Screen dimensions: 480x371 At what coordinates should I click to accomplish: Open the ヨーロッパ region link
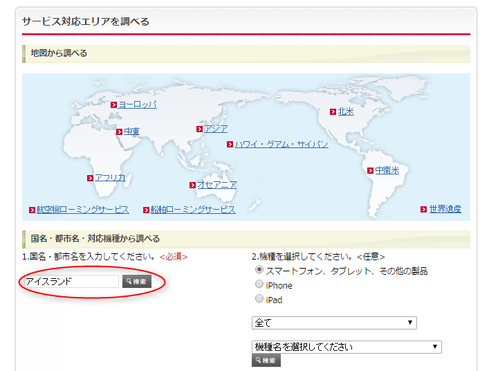(x=138, y=105)
